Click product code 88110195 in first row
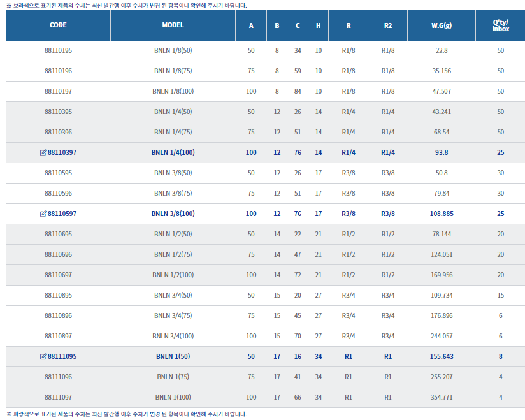The image size is (525, 420). point(58,51)
